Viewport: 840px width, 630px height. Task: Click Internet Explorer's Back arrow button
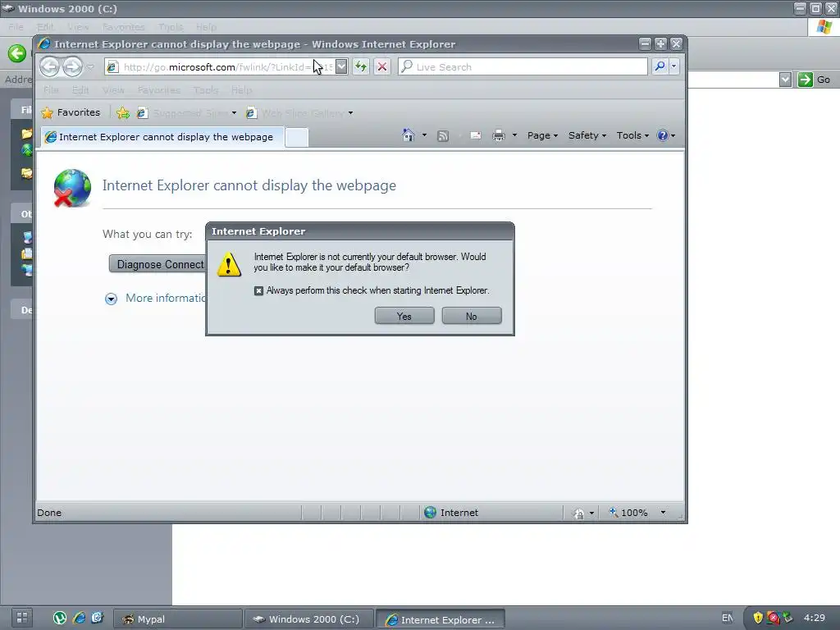click(50, 67)
